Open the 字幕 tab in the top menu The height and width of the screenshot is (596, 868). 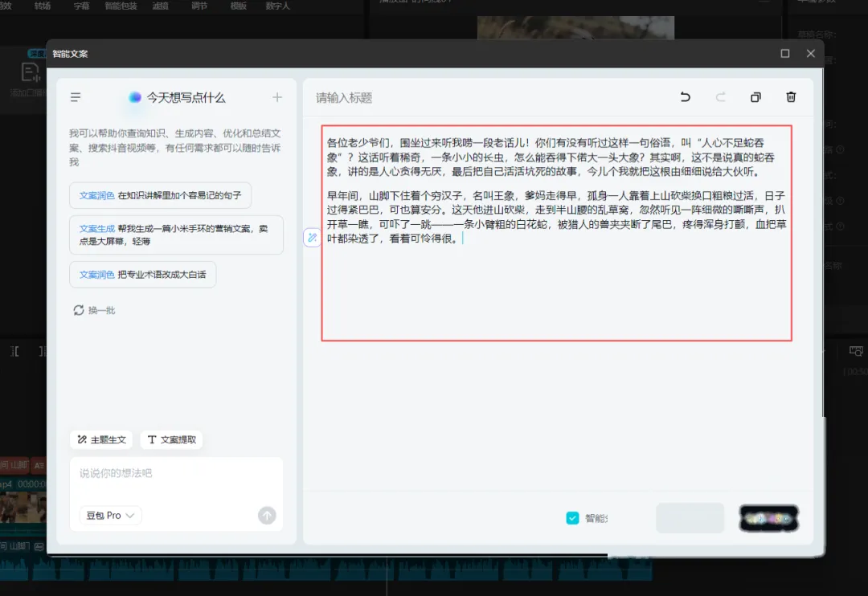click(x=81, y=6)
